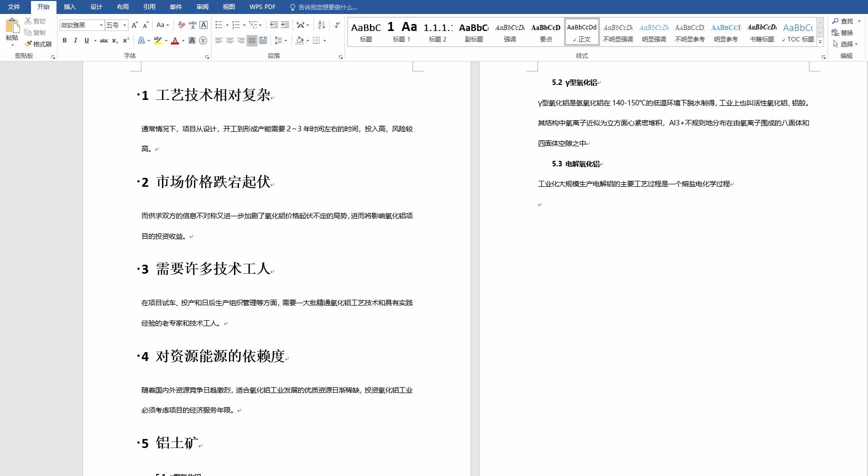Toggle bold formatting

65,41
